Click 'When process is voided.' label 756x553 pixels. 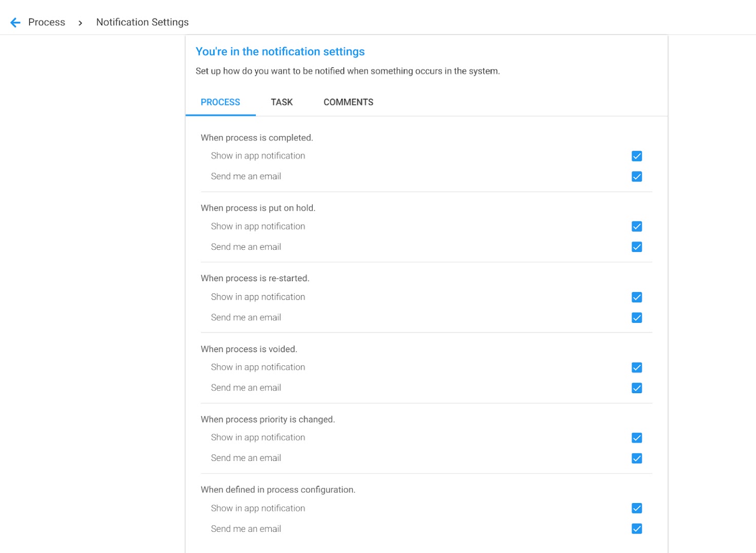pyautogui.click(x=249, y=349)
